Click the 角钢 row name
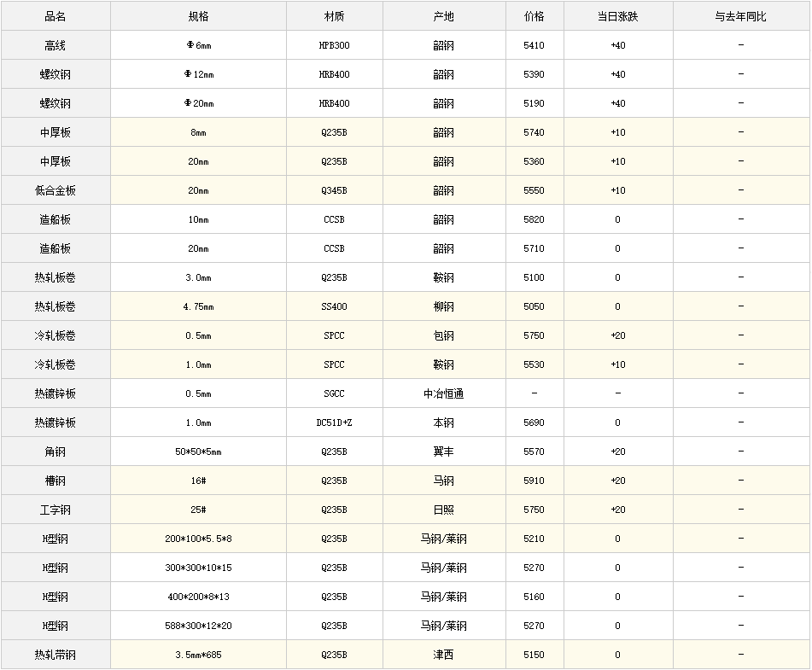 55,452
